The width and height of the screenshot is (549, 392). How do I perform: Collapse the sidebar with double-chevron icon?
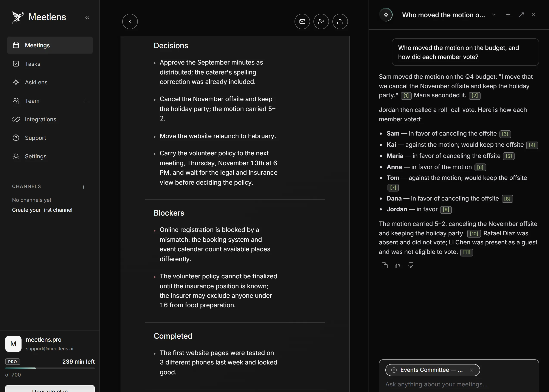click(87, 17)
